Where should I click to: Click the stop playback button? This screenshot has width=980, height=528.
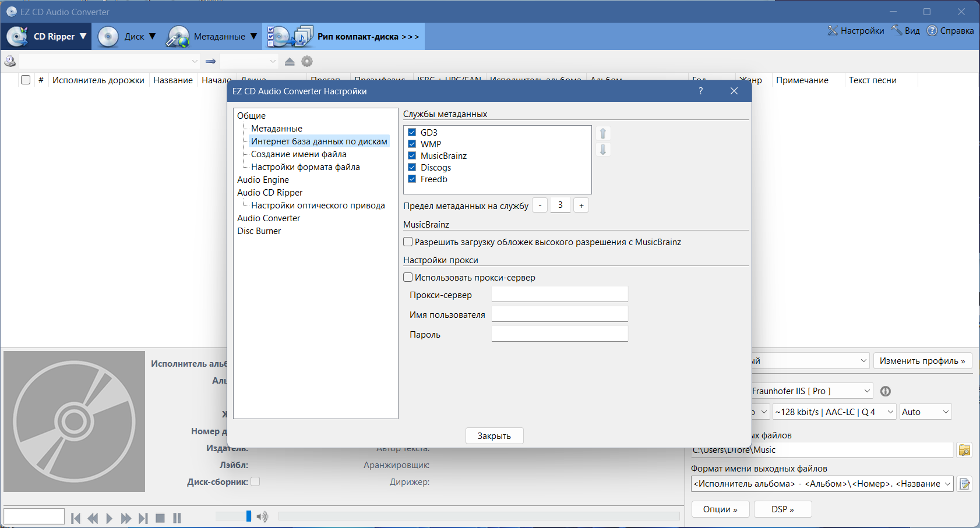click(x=160, y=518)
